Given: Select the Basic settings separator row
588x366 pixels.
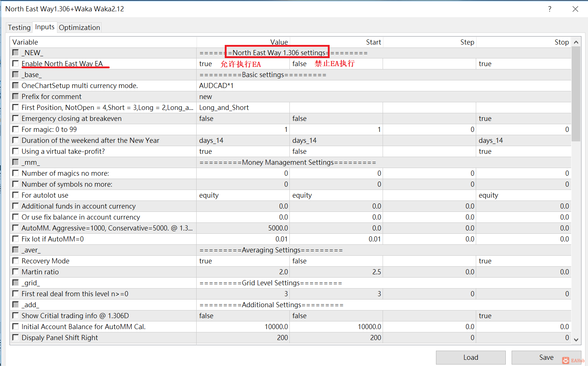Looking at the screenshot, I should click(x=291, y=75).
